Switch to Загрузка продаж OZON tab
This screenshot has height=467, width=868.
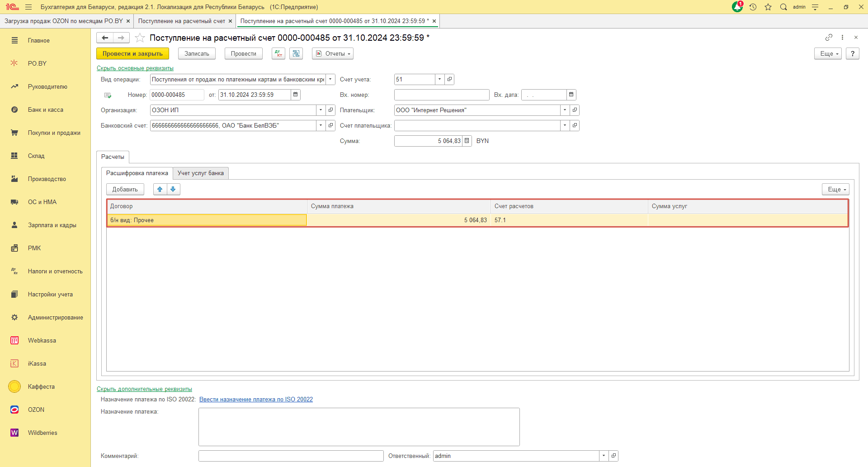pos(64,21)
